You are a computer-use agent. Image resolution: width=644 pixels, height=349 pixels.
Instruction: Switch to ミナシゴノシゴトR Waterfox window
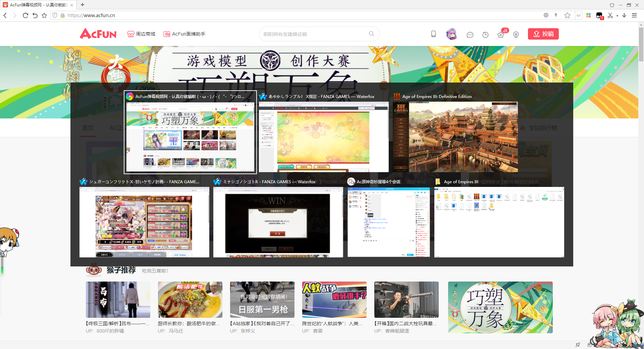278,218
